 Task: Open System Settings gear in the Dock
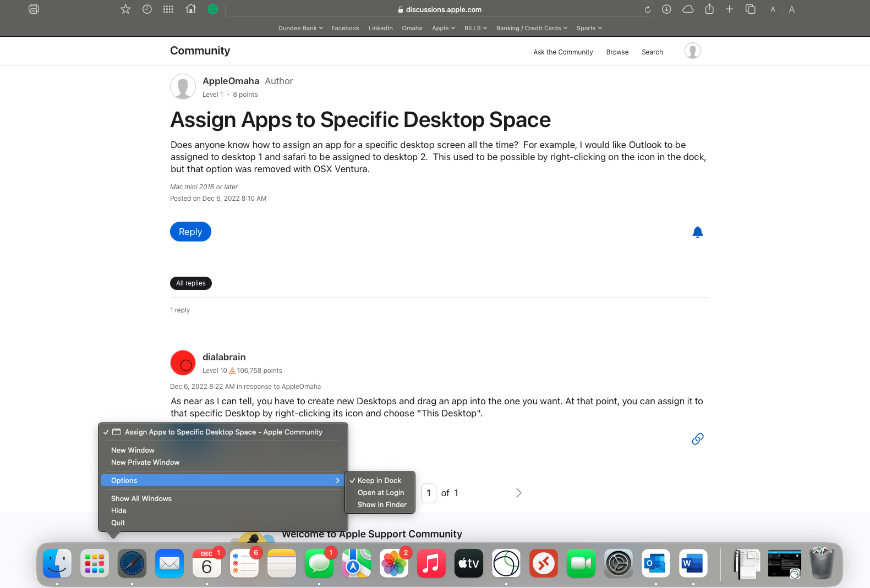point(619,563)
